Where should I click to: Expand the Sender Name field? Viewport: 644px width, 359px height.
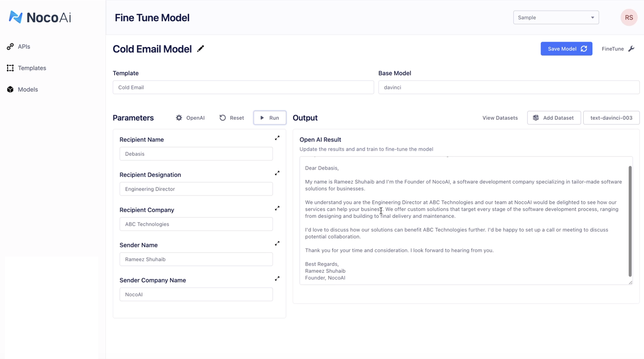click(277, 243)
